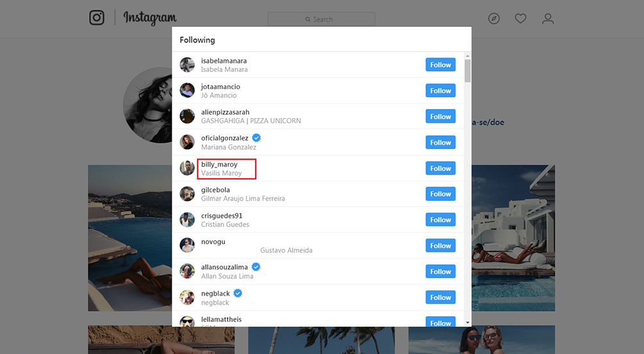Viewport: 644px width, 354px height.
Task: Follow the user crisguedes91
Action: point(440,220)
